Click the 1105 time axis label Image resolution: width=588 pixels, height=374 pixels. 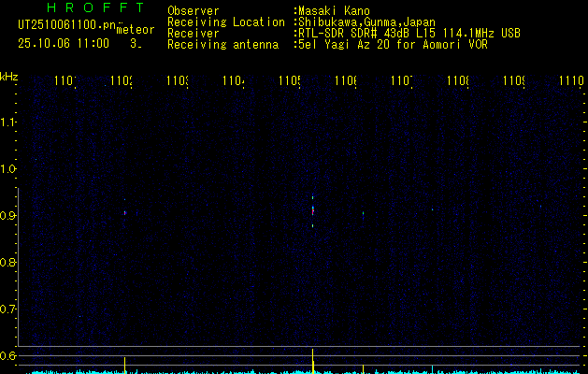point(290,80)
